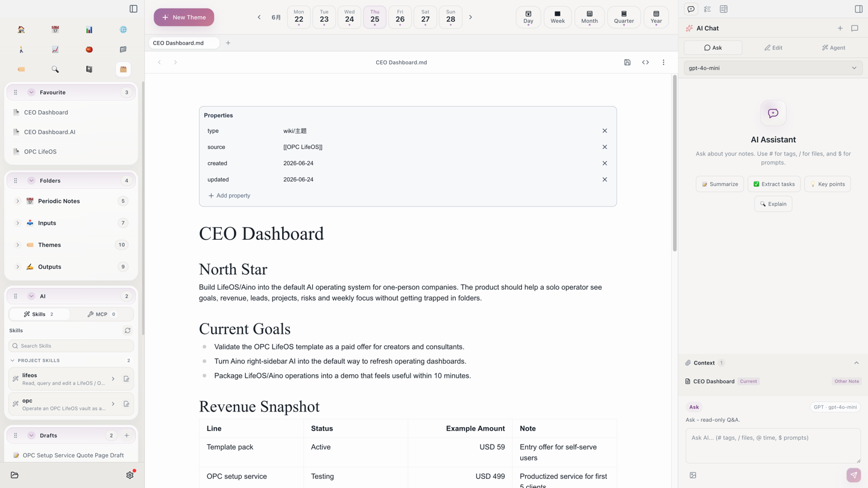This screenshot has height=488, width=868.
Task: Click the Extract tasks quick action
Action: (774, 184)
